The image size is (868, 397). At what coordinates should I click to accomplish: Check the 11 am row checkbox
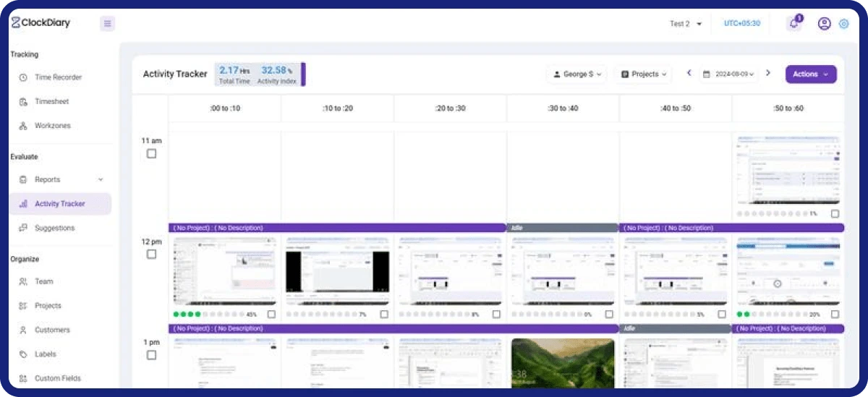tap(151, 153)
